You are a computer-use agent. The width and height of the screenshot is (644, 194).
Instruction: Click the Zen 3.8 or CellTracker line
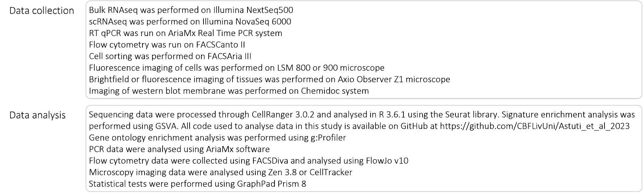point(220,172)
